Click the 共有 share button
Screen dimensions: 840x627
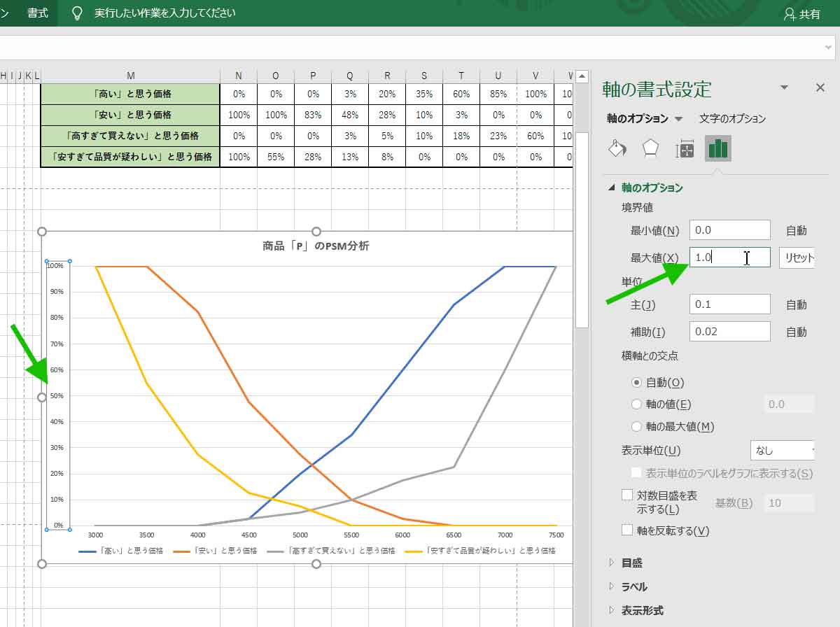click(802, 14)
